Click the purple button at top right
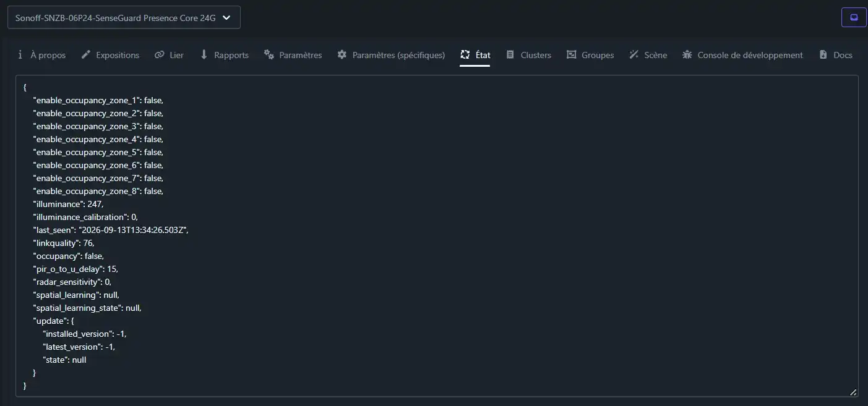Viewport: 868px width, 406px height. click(x=854, y=17)
